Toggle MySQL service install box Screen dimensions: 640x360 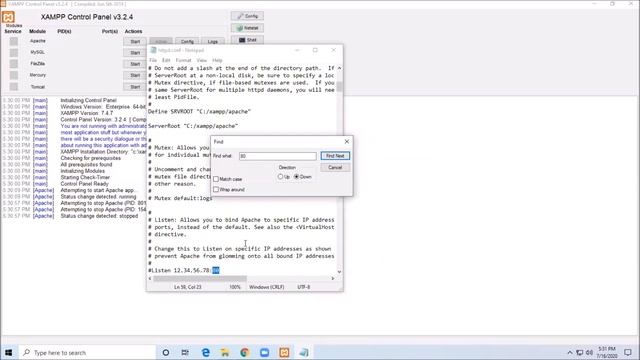pyautogui.click(x=13, y=53)
